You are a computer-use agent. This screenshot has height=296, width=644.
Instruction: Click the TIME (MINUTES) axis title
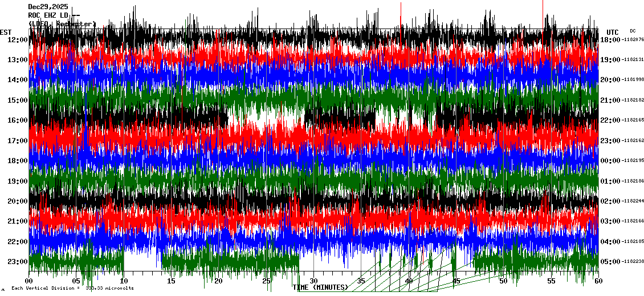pyautogui.click(x=320, y=287)
